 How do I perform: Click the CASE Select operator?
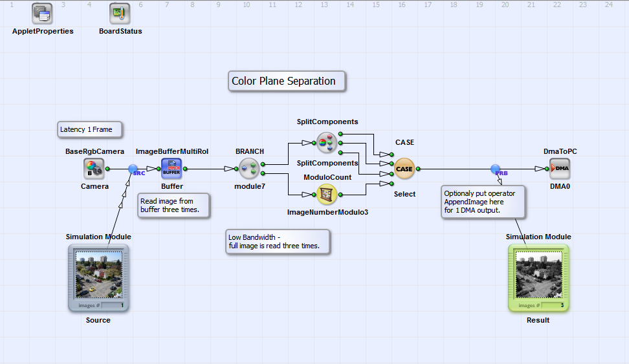pos(404,169)
